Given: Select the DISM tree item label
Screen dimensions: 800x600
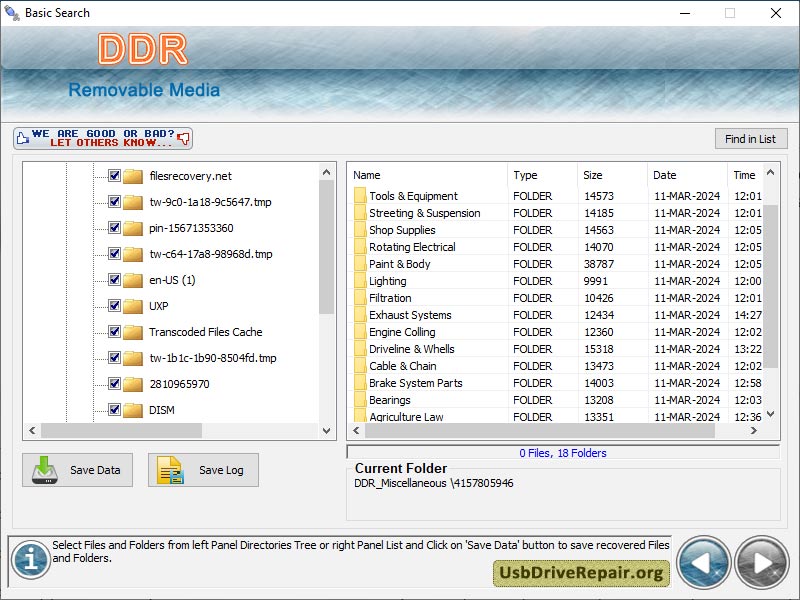Looking at the screenshot, I should (x=162, y=410).
